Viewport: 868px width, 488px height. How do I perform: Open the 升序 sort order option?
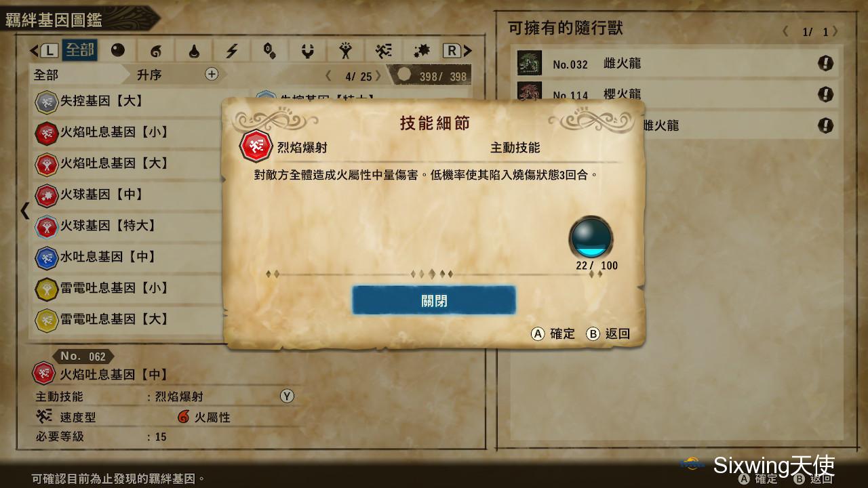pos(149,75)
